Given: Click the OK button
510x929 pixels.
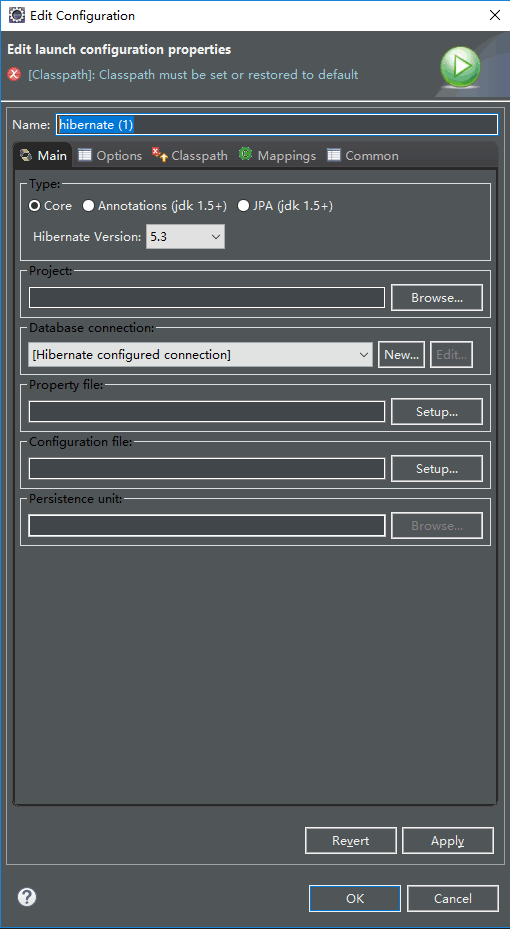Looking at the screenshot, I should (355, 898).
